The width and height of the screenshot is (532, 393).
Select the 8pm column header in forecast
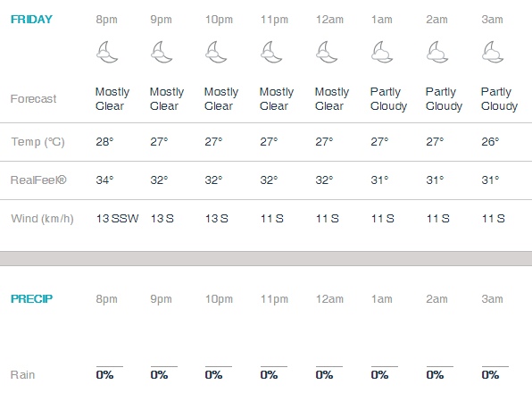[x=106, y=20]
